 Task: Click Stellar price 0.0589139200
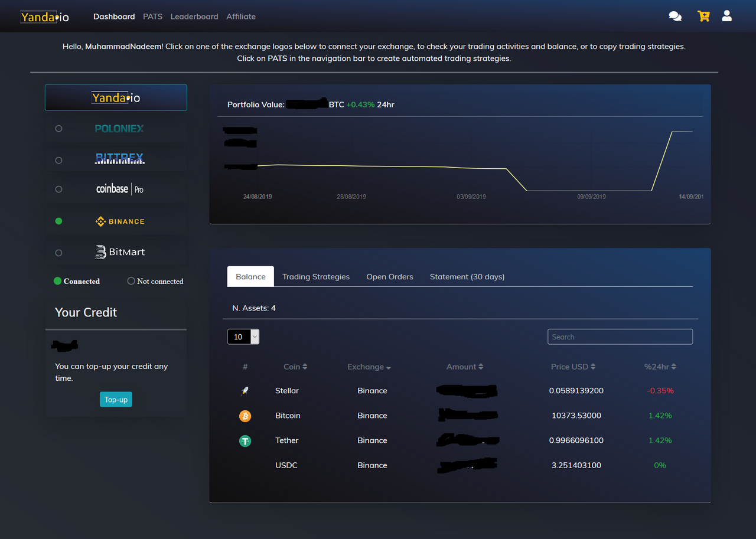pos(576,391)
